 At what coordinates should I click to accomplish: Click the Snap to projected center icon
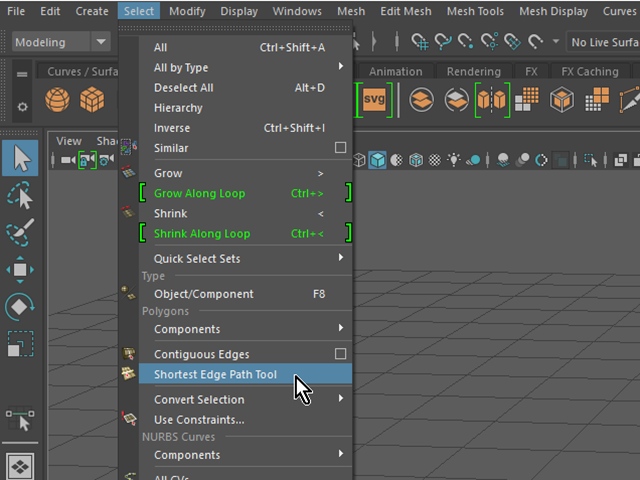tap(489, 41)
